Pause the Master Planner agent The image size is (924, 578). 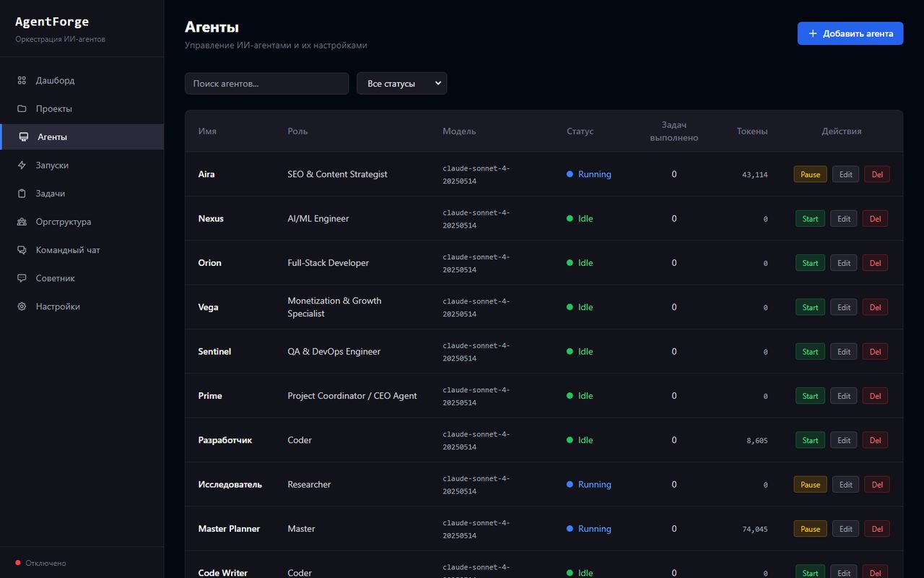pos(810,529)
